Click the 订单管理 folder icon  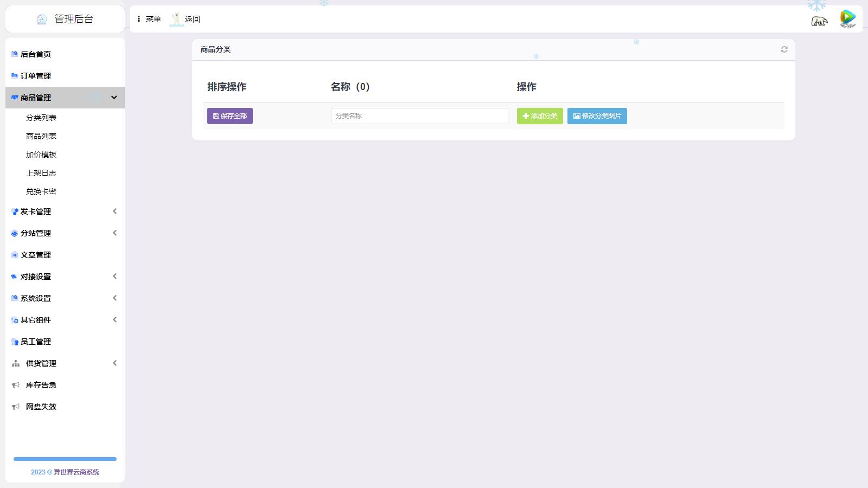pos(15,76)
